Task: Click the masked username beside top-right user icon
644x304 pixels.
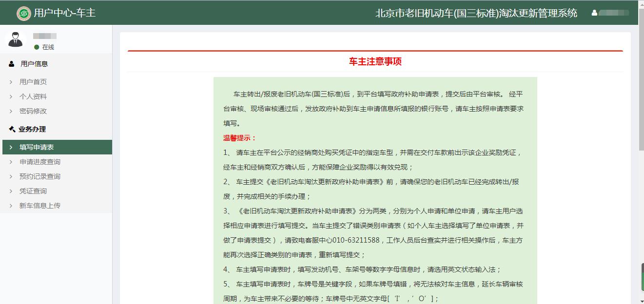Action: 615,13
